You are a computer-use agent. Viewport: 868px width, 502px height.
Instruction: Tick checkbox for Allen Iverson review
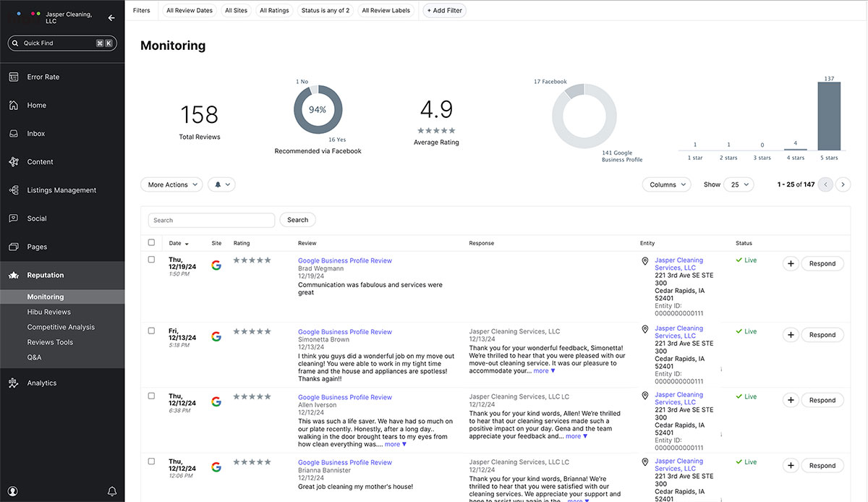[x=151, y=396]
